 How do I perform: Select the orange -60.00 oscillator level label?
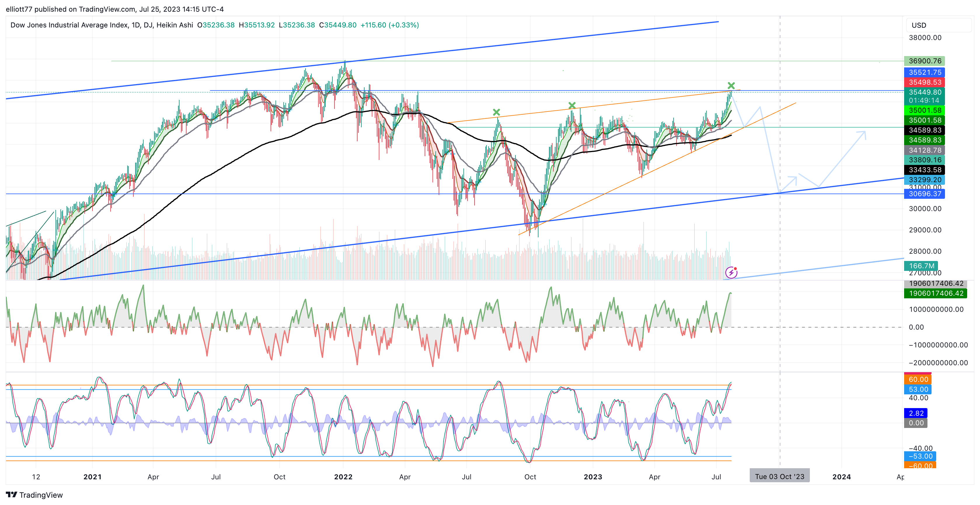[x=920, y=465]
